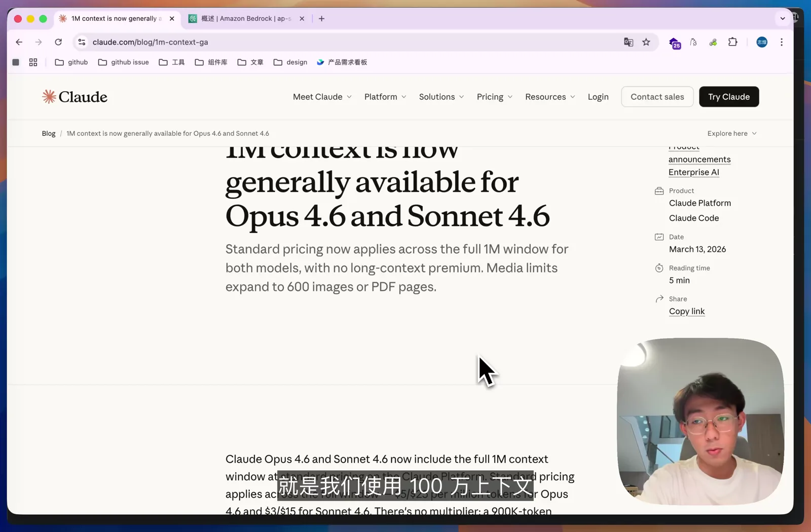This screenshot has width=811, height=532.
Task: Click the presenter webcam thumbnail
Action: 701,422
